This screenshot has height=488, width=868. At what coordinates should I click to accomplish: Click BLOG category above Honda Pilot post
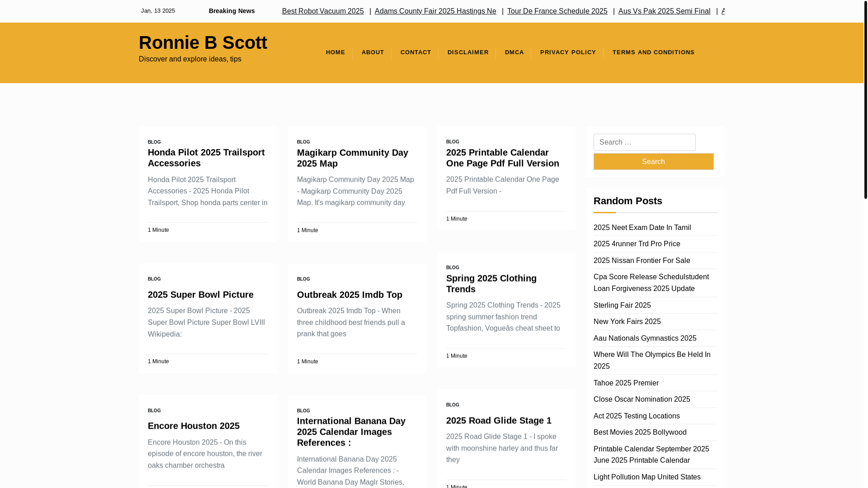(x=154, y=142)
